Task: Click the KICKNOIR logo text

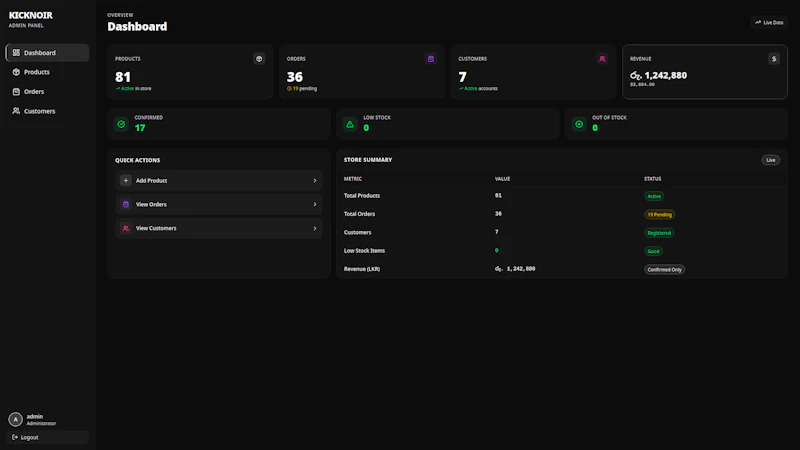Action: click(31, 15)
